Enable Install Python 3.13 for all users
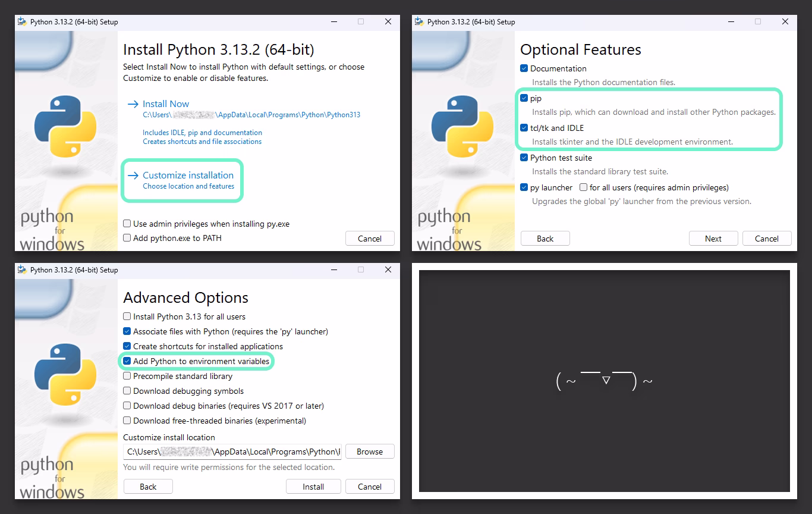 pyautogui.click(x=127, y=316)
